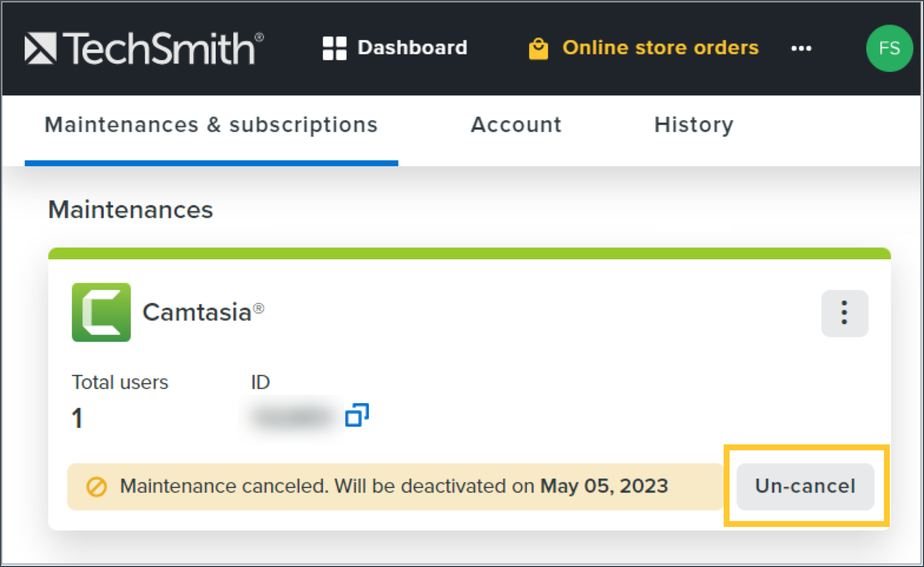Viewport: 924px width, 567px height.
Task: Click the Un-cancel button
Action: pos(805,486)
